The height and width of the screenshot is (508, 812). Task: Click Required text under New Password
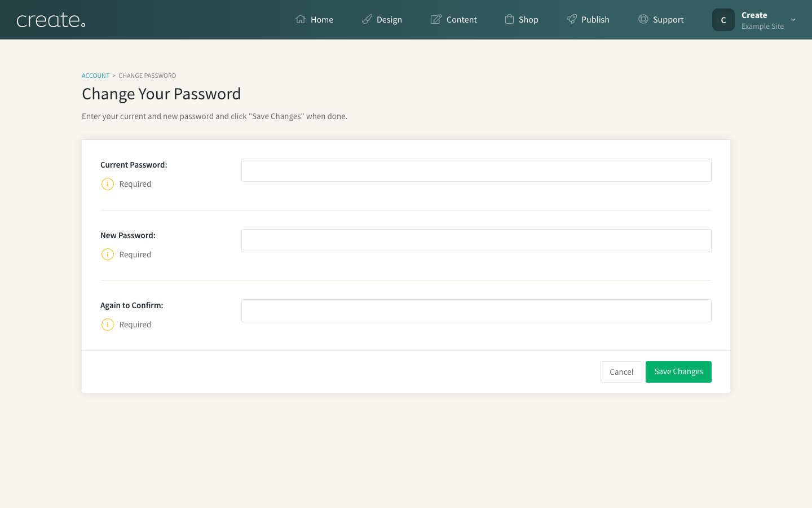(x=135, y=255)
